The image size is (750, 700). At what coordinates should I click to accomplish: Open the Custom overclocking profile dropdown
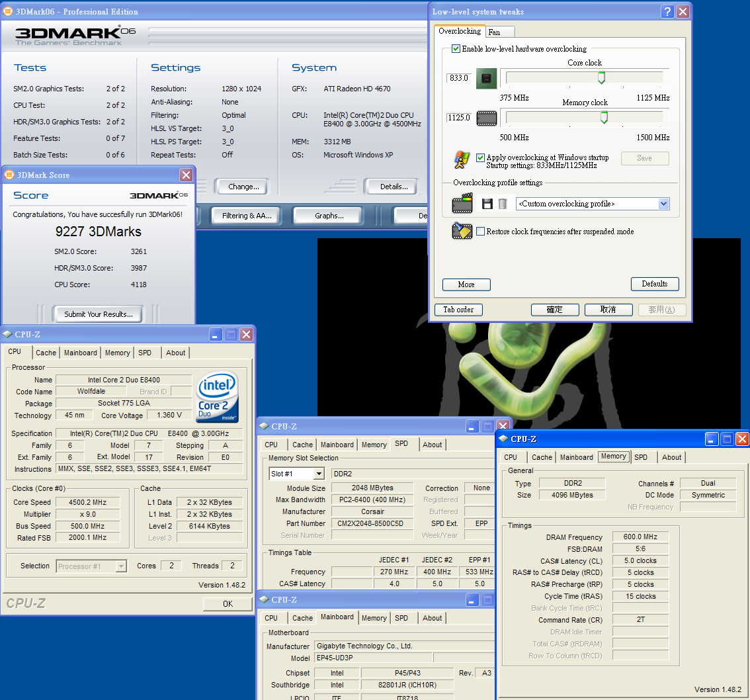(663, 204)
